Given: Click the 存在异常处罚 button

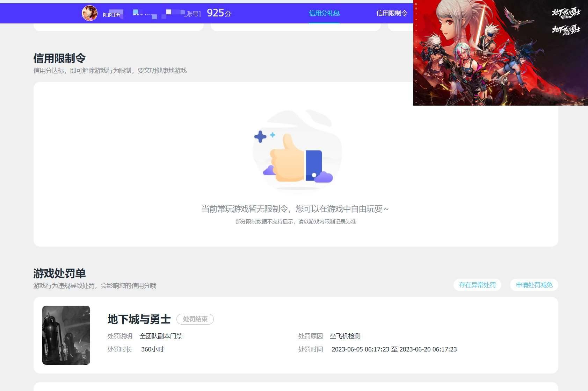Looking at the screenshot, I should tap(477, 285).
